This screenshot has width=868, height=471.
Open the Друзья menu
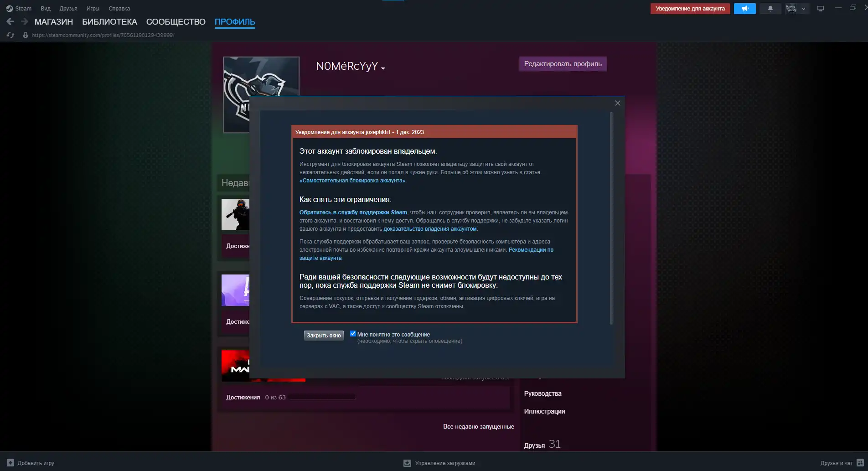(68, 9)
